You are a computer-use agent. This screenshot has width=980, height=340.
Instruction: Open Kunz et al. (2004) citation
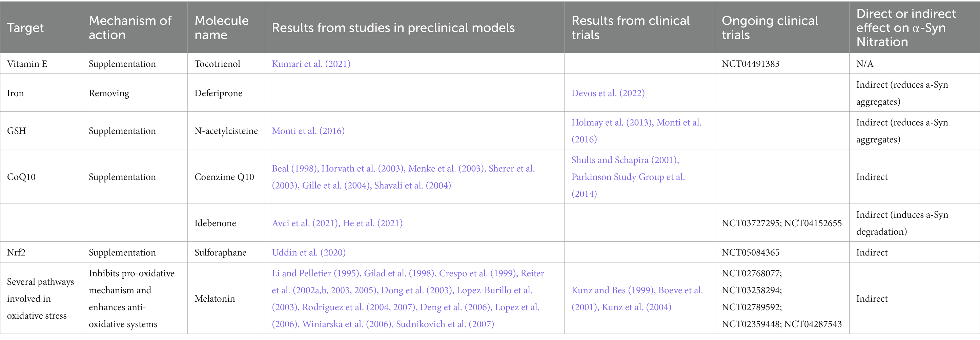(x=636, y=307)
